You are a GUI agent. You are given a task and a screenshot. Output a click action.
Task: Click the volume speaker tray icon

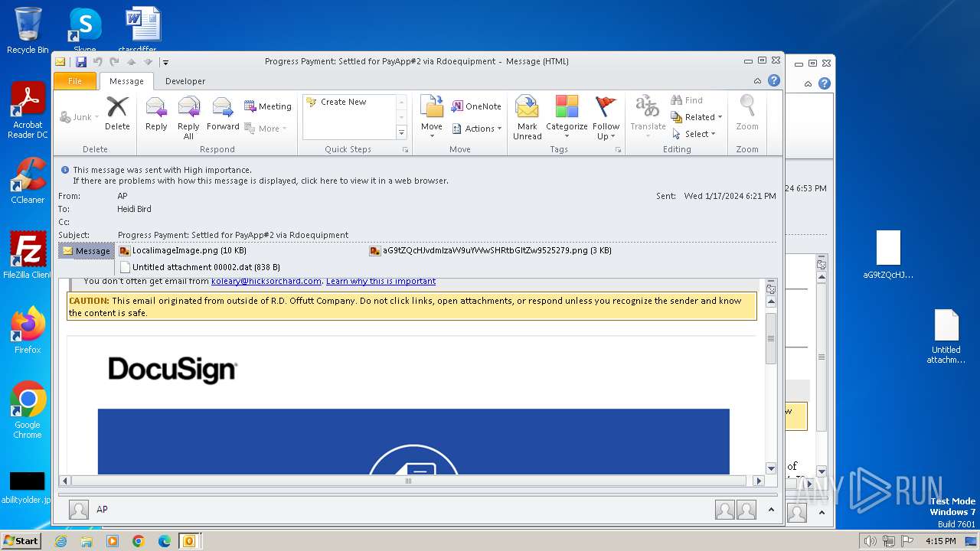(870, 541)
